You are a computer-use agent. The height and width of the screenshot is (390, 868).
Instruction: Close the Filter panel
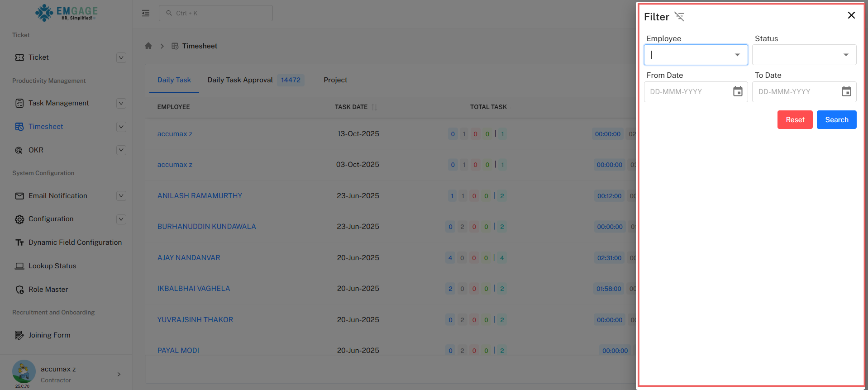coord(851,15)
